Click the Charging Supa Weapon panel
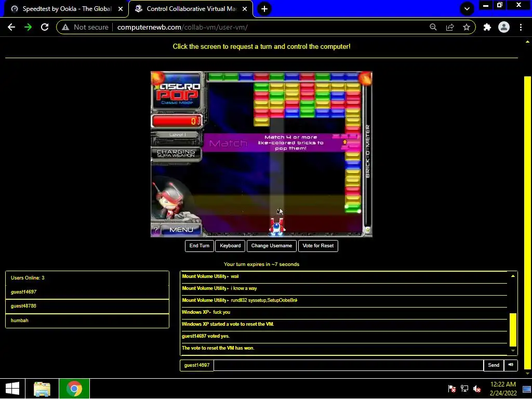The width and height of the screenshot is (532, 399). pos(176,154)
